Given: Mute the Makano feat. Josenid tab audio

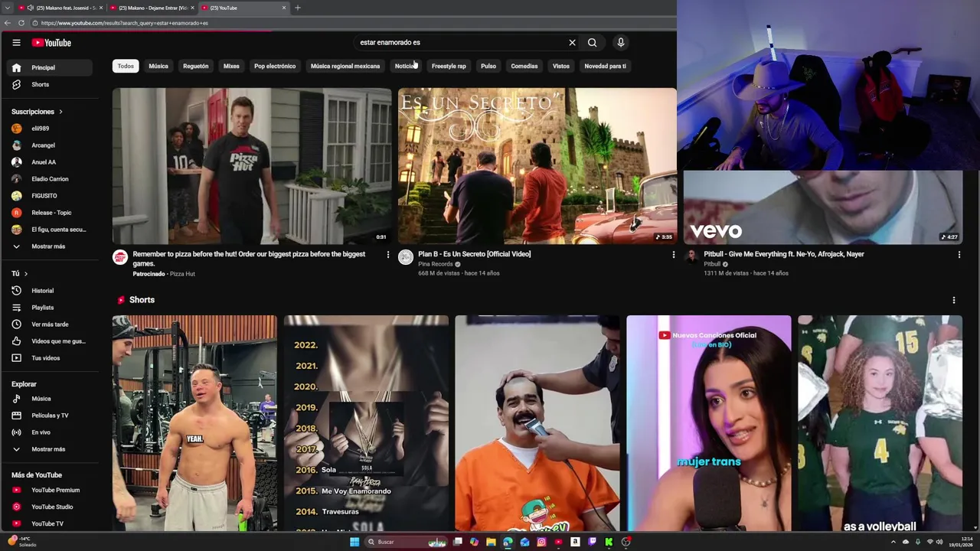Looking at the screenshot, I should (x=30, y=8).
